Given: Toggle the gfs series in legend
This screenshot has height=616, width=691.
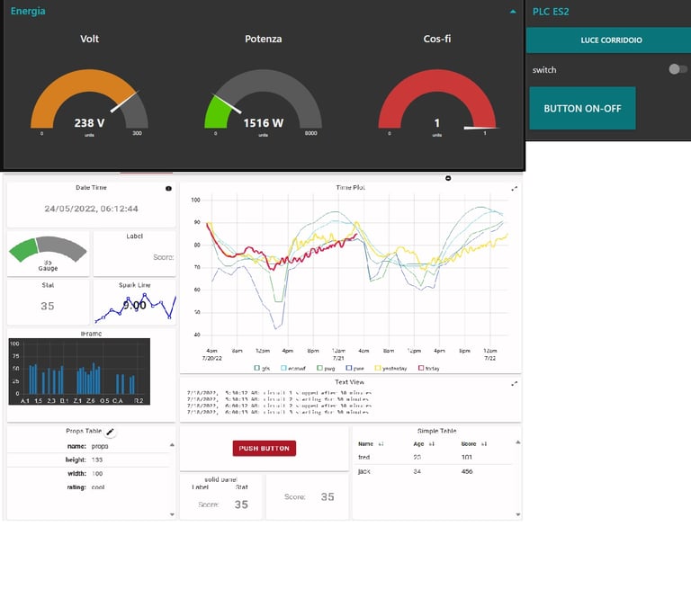Looking at the screenshot, I should (x=262, y=368).
